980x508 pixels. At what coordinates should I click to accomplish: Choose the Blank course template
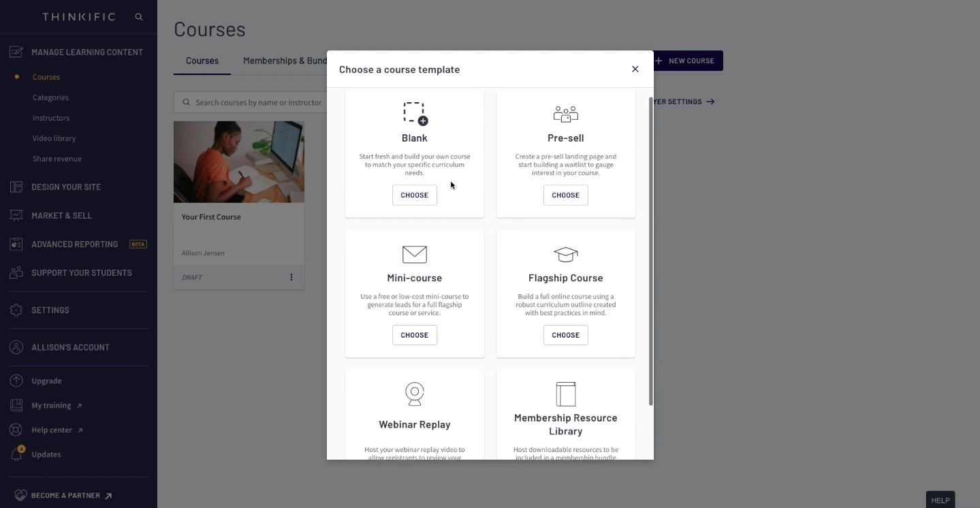pyautogui.click(x=415, y=195)
